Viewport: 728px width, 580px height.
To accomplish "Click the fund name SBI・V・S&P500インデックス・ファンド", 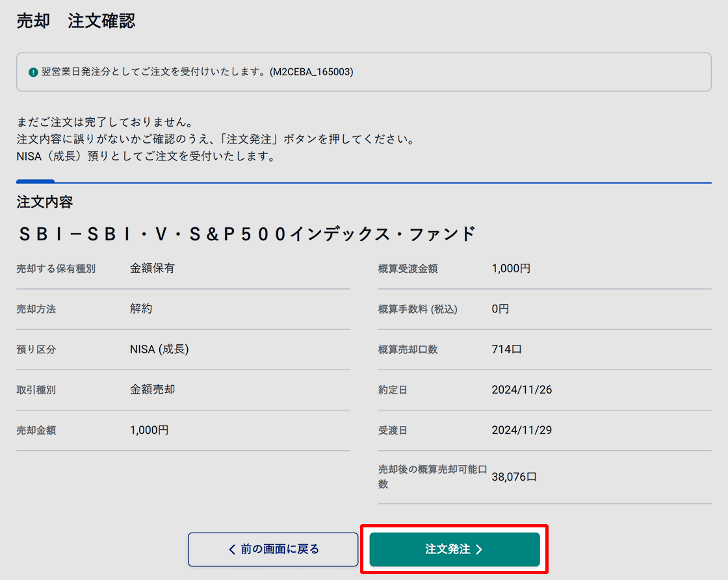I will coord(246,234).
